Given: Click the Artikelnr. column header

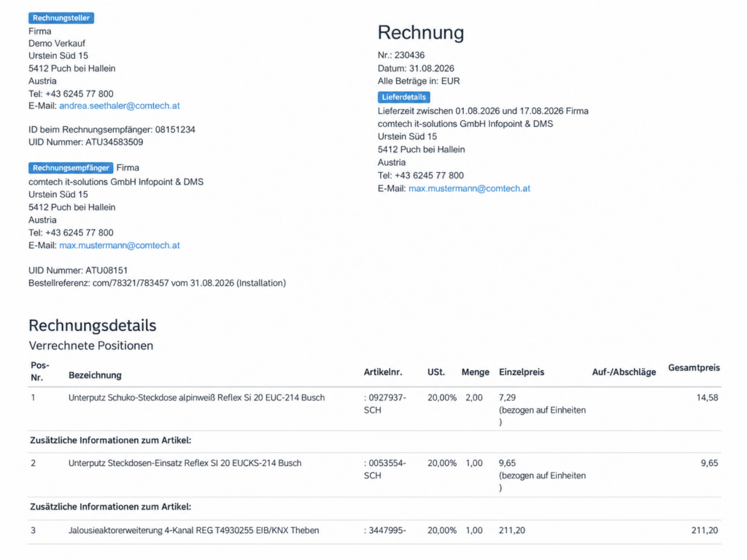Looking at the screenshot, I should point(382,373).
